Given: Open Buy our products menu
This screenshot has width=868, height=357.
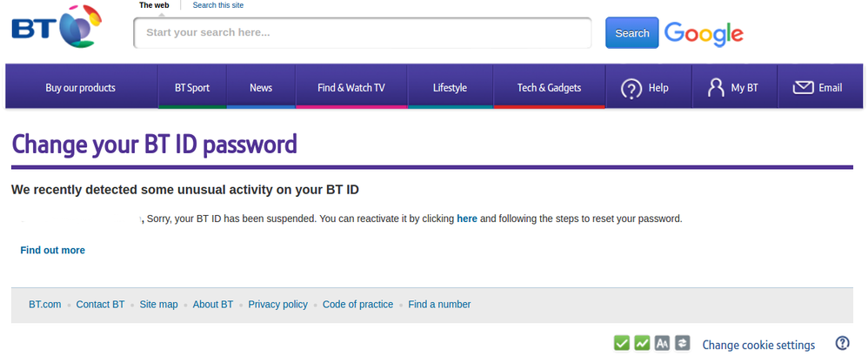Looking at the screenshot, I should pos(80,88).
